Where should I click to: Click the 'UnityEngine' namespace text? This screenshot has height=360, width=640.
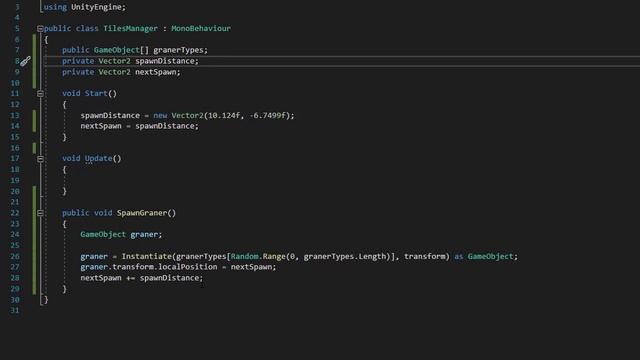pyautogui.click(x=96, y=7)
